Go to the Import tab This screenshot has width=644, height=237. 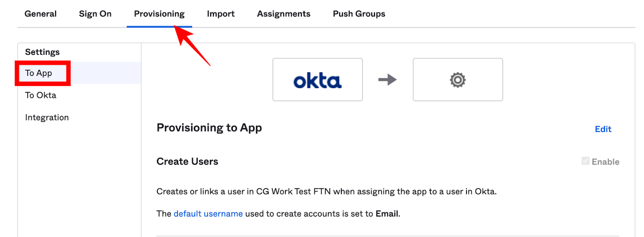coord(221,14)
